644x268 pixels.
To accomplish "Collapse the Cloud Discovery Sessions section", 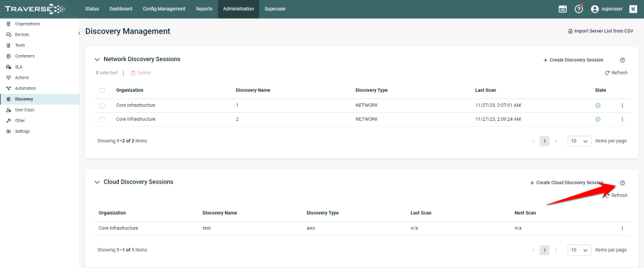I will coord(97,182).
